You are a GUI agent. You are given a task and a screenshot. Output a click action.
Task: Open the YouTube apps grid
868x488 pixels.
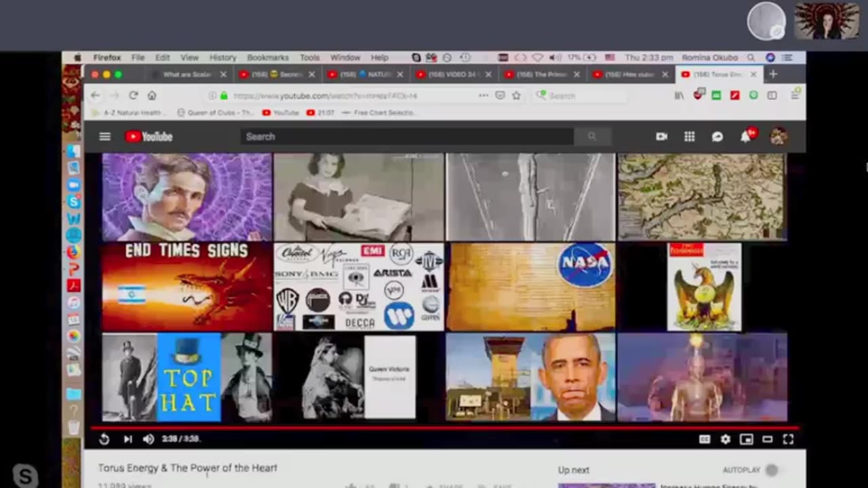(x=690, y=136)
